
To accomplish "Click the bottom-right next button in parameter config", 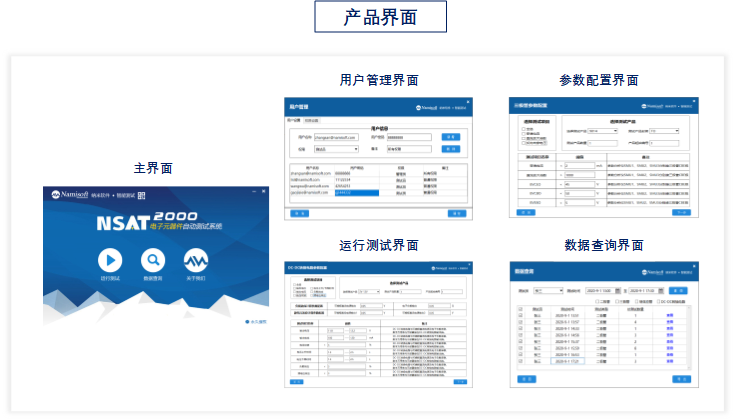I will coord(681,213).
